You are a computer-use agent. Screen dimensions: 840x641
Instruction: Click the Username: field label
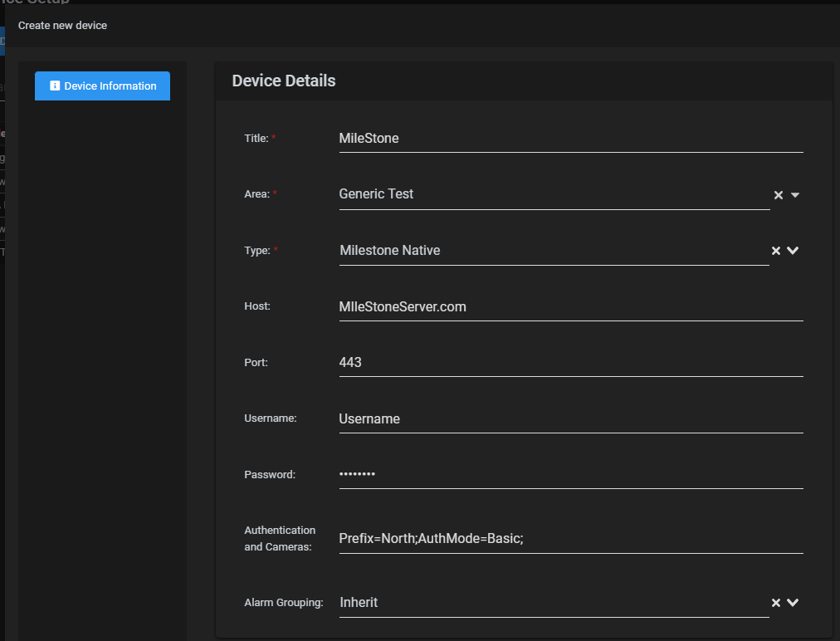271,418
